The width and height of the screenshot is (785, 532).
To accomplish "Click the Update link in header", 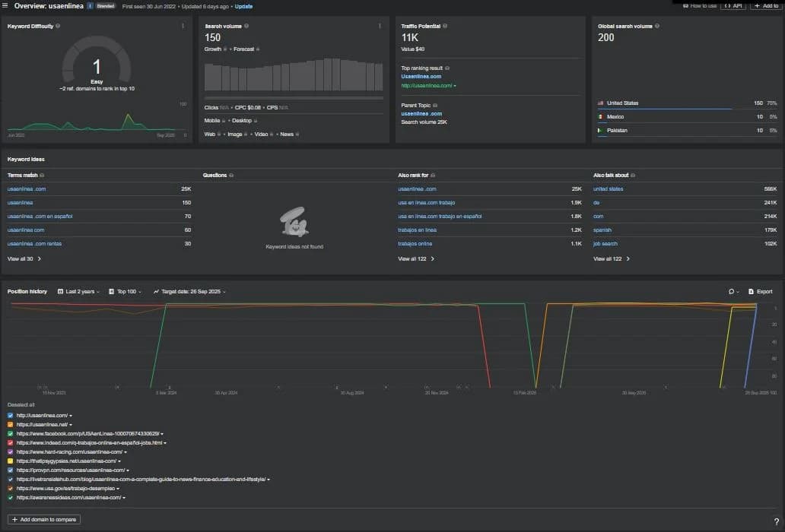I will 243,7.
